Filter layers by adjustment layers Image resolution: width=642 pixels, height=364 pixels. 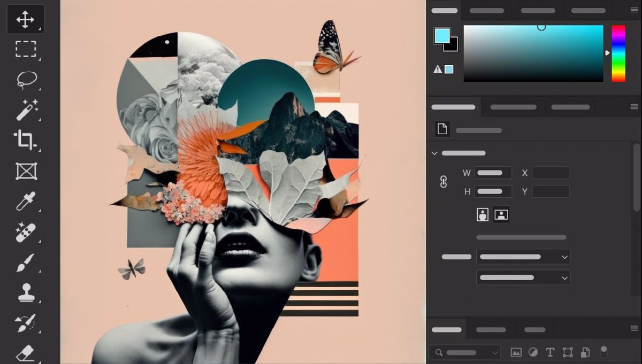(x=533, y=352)
